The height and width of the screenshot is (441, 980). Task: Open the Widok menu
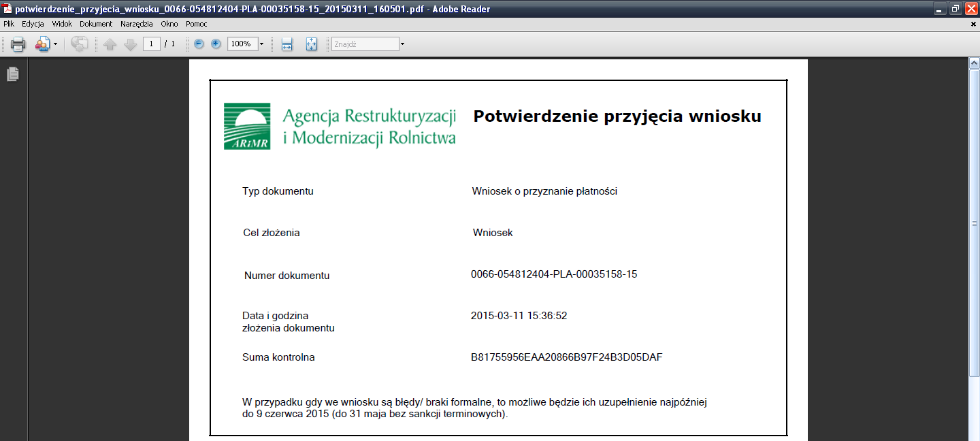(62, 24)
